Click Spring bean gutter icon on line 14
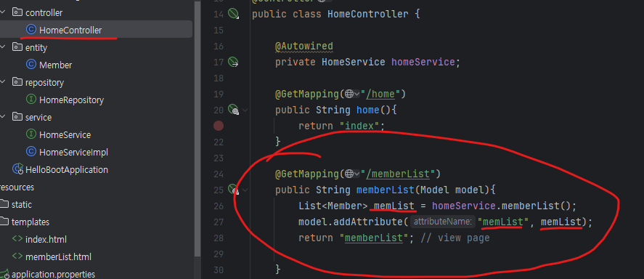 [233, 14]
